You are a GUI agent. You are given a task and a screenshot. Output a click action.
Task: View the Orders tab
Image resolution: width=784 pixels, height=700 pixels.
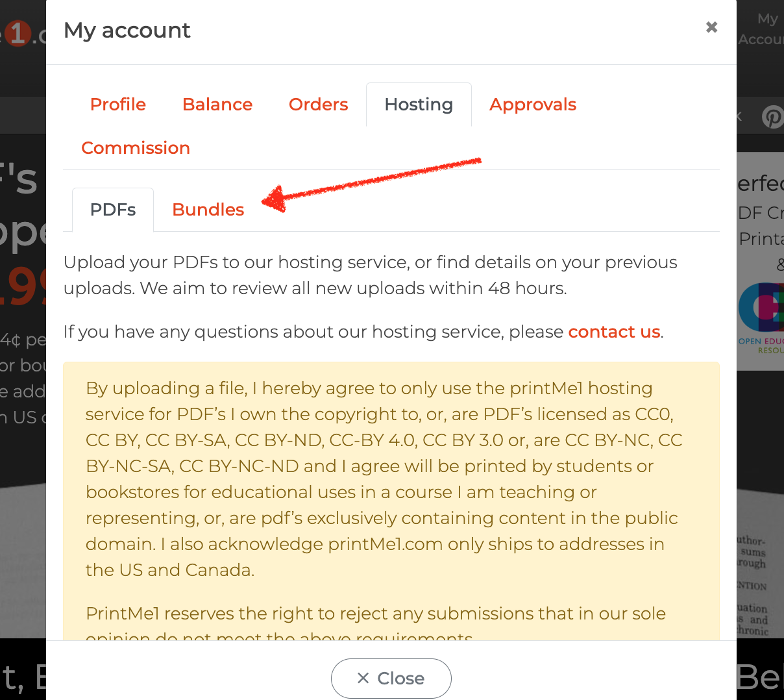pos(319,105)
